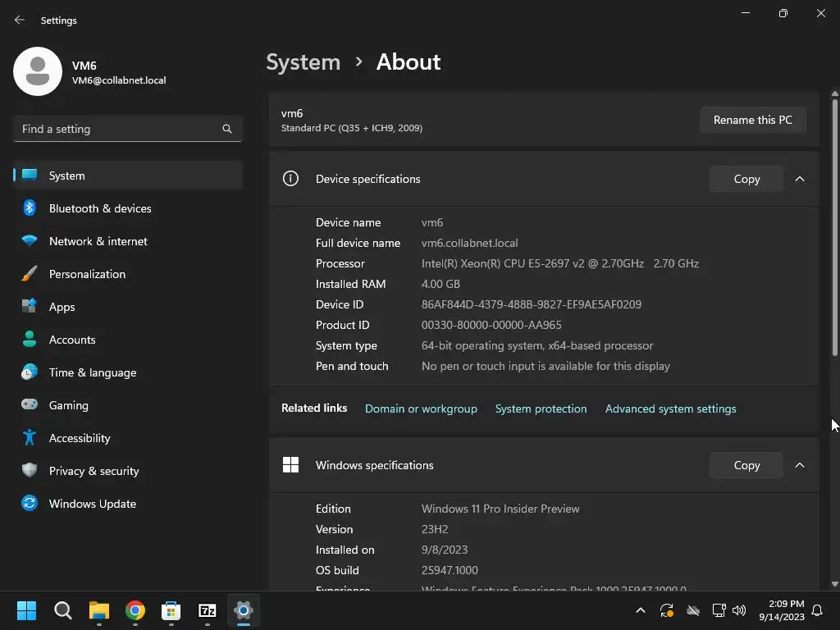Viewport: 840px width, 630px height.
Task: Click the full device name vm6.collabnet.local
Action: pyautogui.click(x=469, y=243)
